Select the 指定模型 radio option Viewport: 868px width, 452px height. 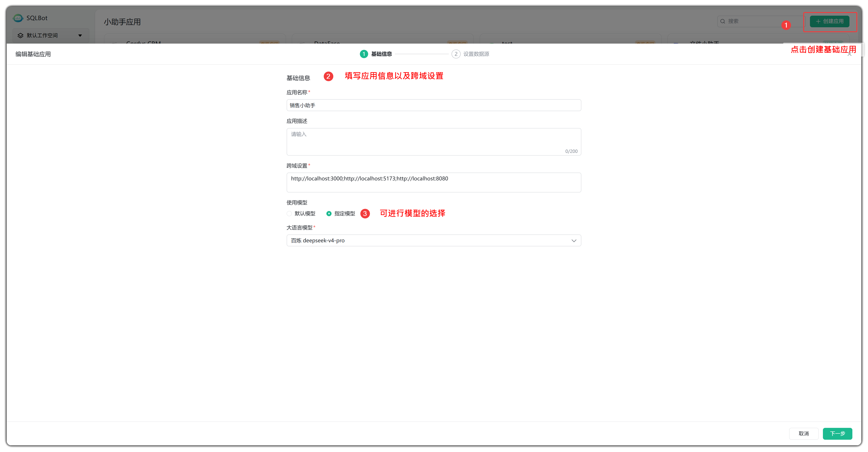[x=329, y=213]
